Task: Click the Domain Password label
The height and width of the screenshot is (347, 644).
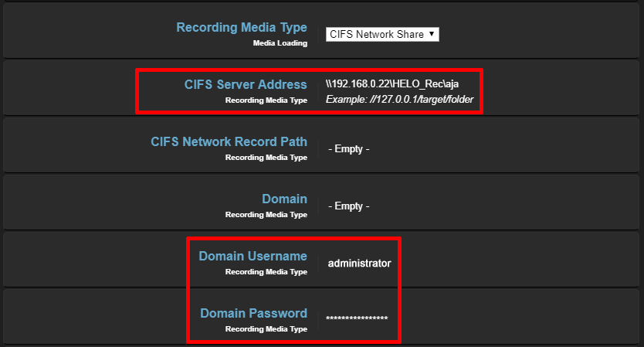Action: [253, 313]
